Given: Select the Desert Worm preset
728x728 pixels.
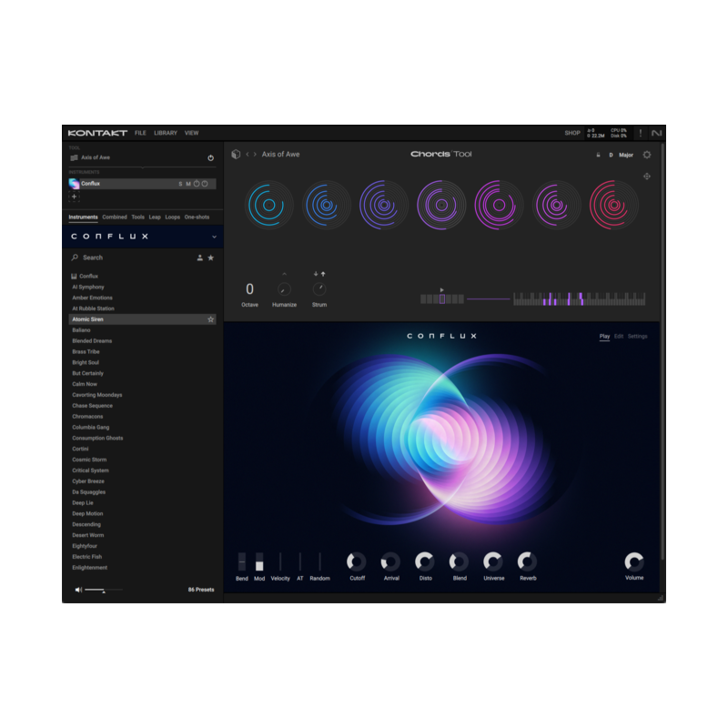Looking at the screenshot, I should [x=87, y=535].
